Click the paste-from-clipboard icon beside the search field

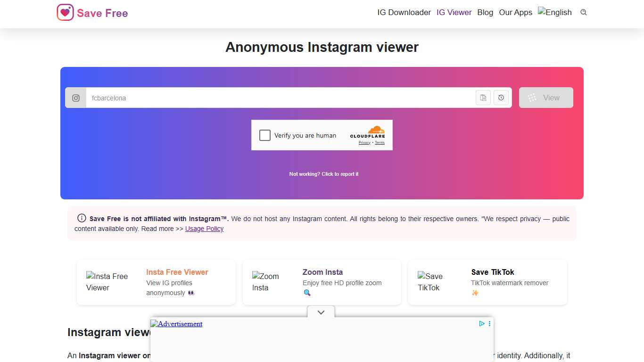[x=483, y=98]
